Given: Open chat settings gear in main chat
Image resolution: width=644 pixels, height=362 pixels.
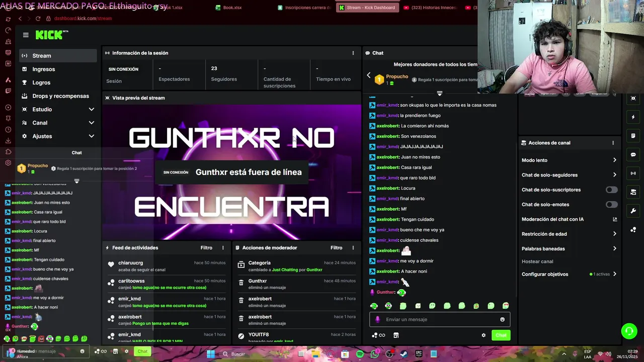Looking at the screenshot, I should coord(484,335).
